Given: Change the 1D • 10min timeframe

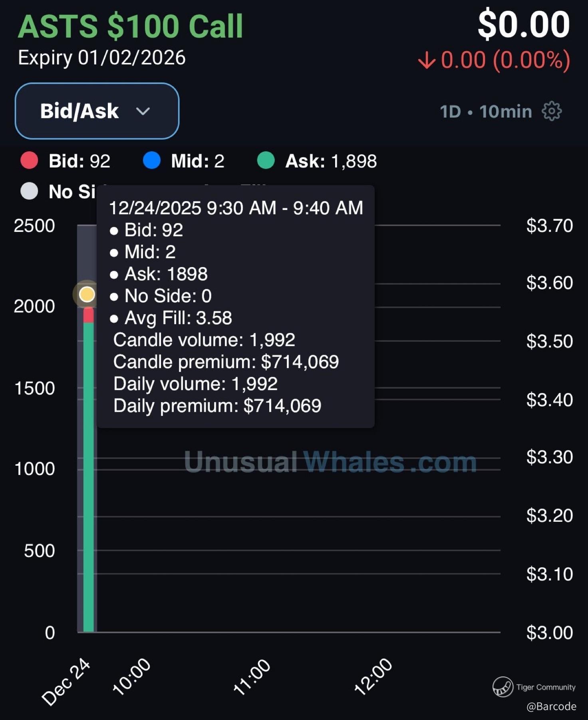Looking at the screenshot, I should pyautogui.click(x=486, y=112).
